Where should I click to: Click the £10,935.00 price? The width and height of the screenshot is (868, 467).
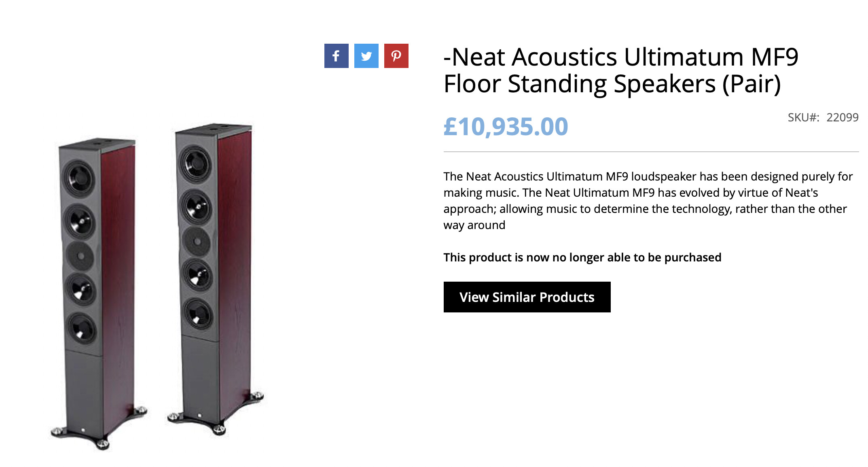click(x=506, y=127)
